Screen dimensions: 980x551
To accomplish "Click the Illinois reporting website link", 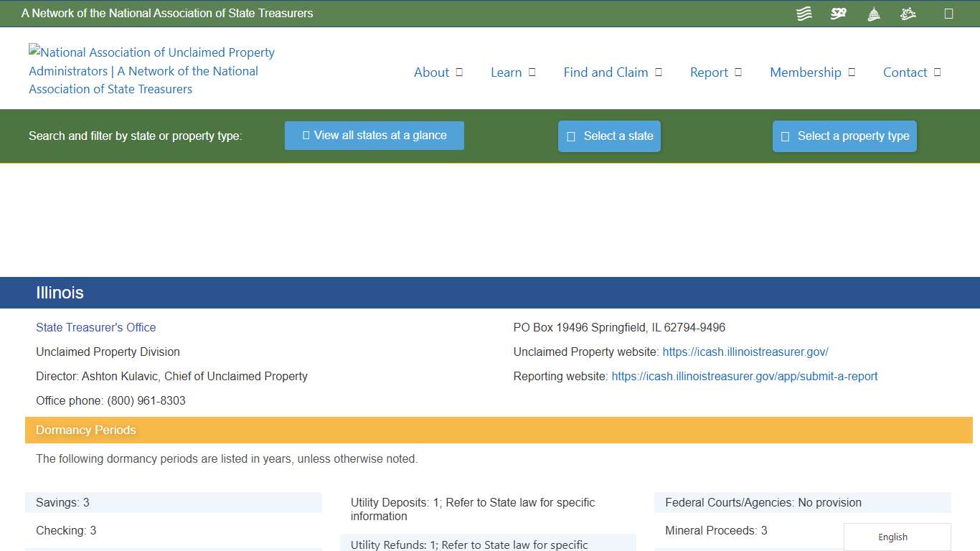I will [745, 376].
